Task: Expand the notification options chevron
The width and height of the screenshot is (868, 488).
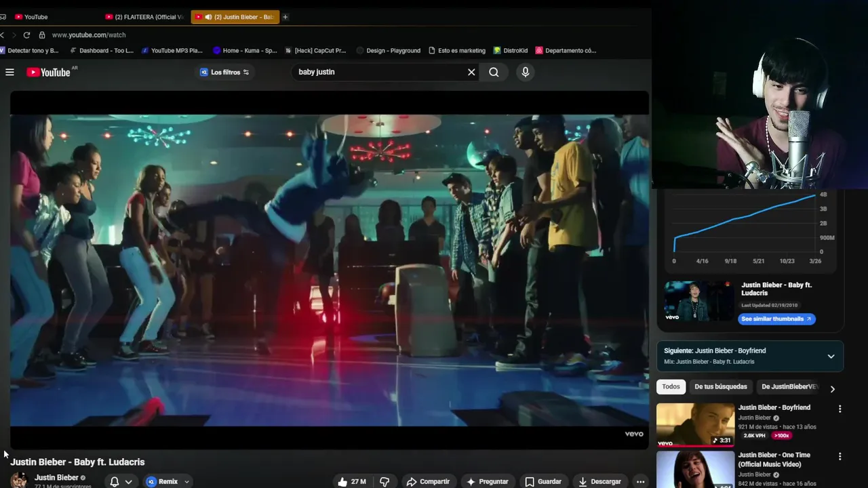Action: click(x=128, y=482)
